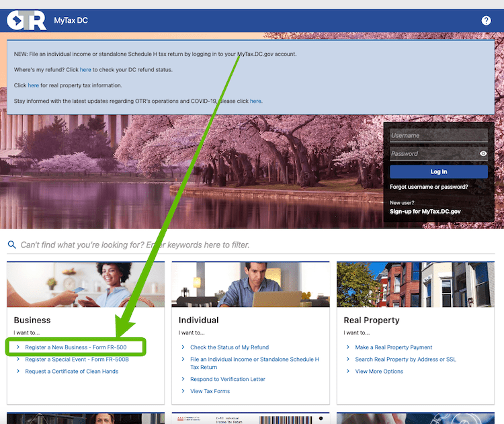Toggle password visibility eye icon
This screenshot has height=424, width=504.
pos(483,154)
